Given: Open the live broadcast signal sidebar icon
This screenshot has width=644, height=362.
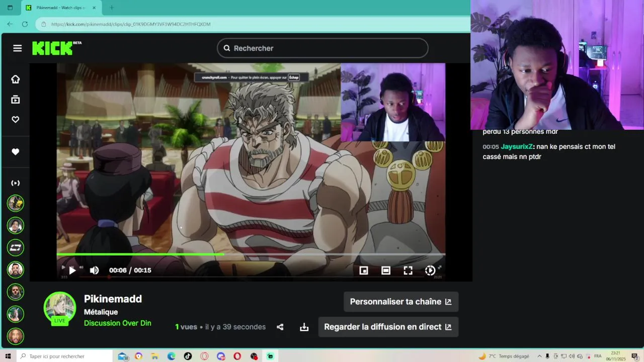Looking at the screenshot, I should click(x=16, y=183).
